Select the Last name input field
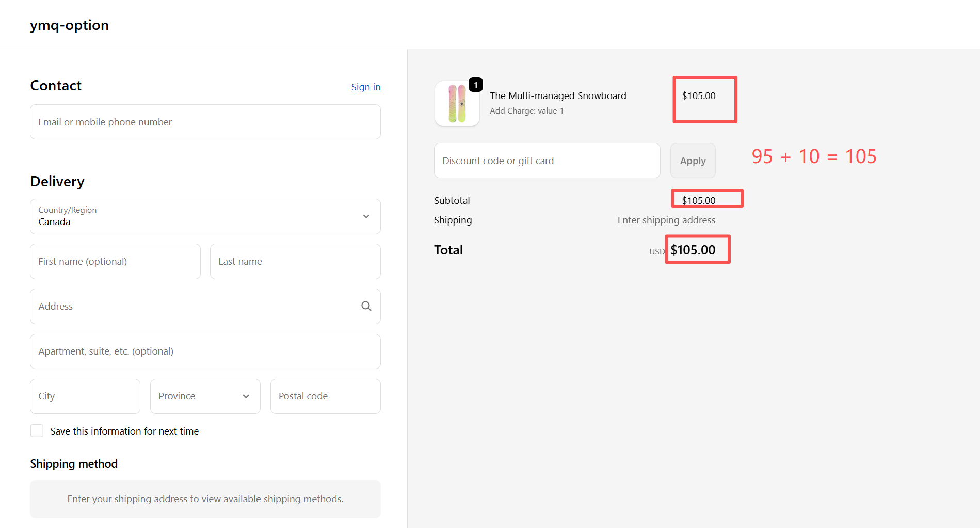Screen dimensions: 980x528 (x=295, y=262)
